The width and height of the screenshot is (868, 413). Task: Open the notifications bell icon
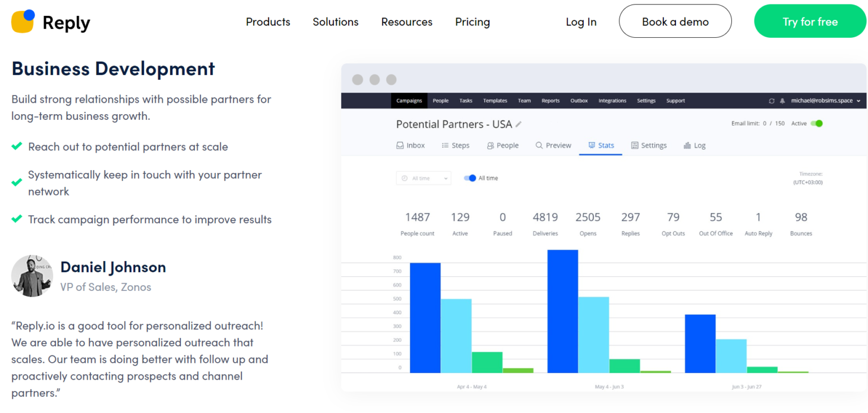[x=783, y=101]
